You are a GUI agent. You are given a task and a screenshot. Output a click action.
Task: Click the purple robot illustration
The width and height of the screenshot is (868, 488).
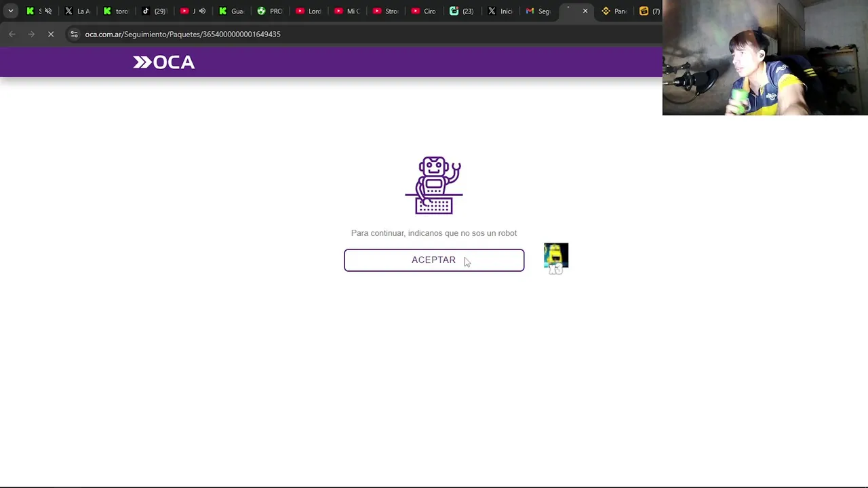click(434, 186)
